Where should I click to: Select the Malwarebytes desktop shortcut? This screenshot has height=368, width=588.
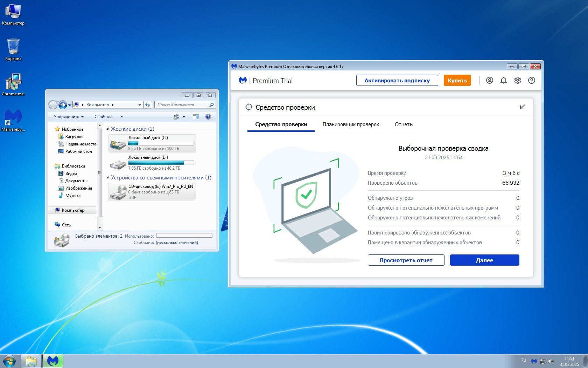13,120
